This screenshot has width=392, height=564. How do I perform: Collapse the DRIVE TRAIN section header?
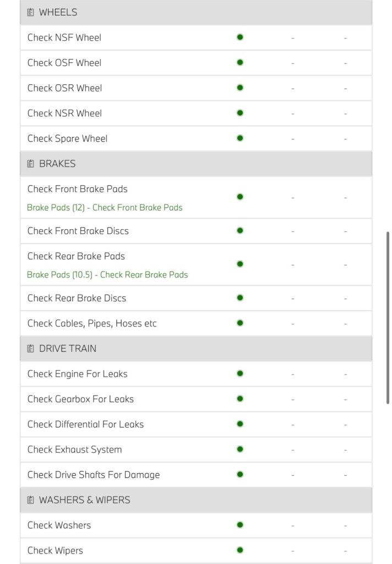[196, 349]
